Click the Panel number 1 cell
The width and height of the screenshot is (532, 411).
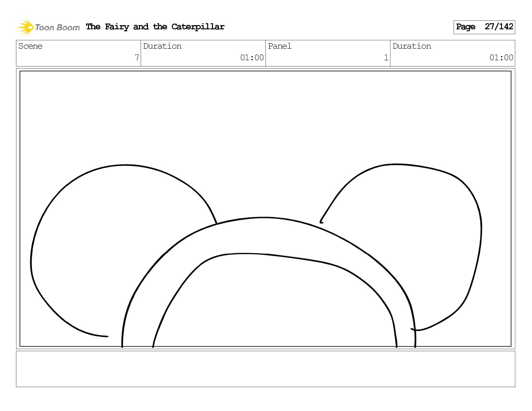328,53
